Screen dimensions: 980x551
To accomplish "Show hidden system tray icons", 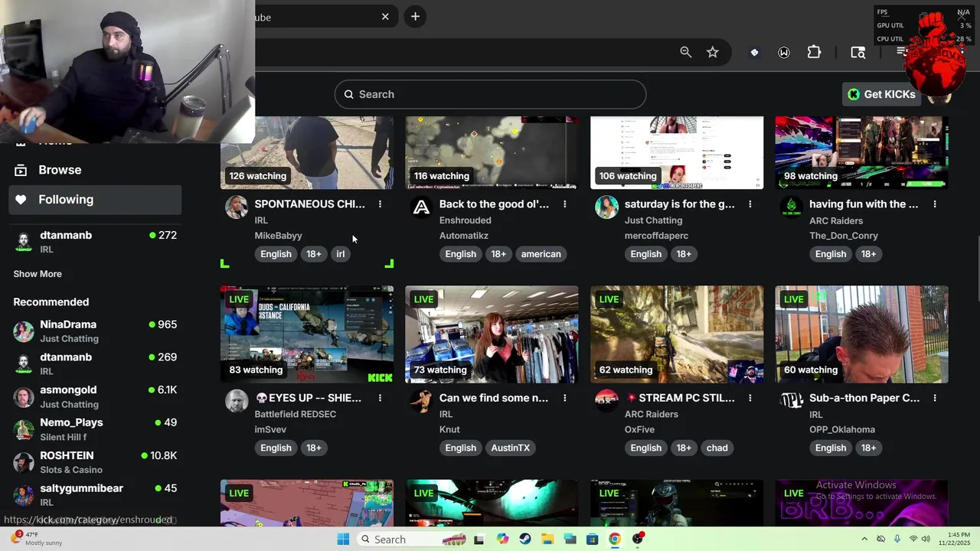I will 864,540.
